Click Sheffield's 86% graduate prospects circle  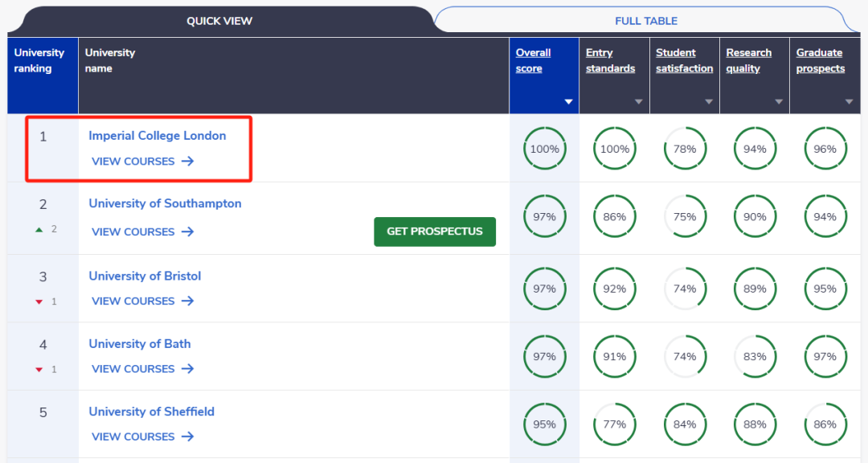point(825,424)
